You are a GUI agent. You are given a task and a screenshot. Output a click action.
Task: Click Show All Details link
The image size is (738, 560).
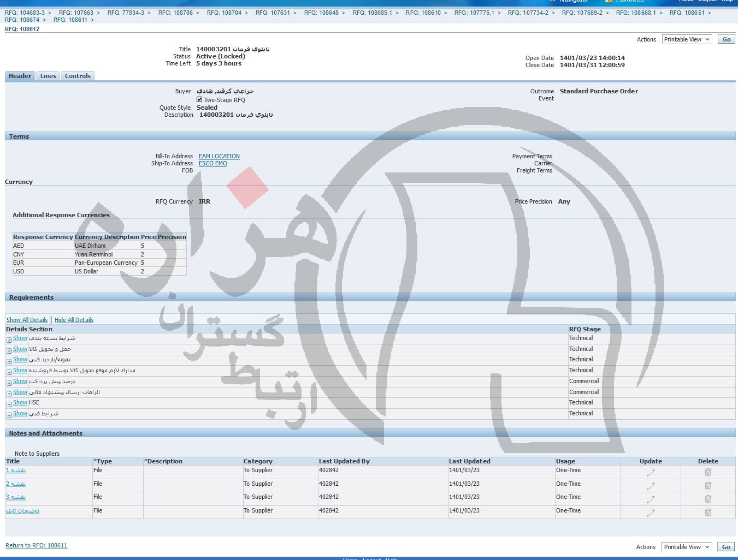click(27, 320)
